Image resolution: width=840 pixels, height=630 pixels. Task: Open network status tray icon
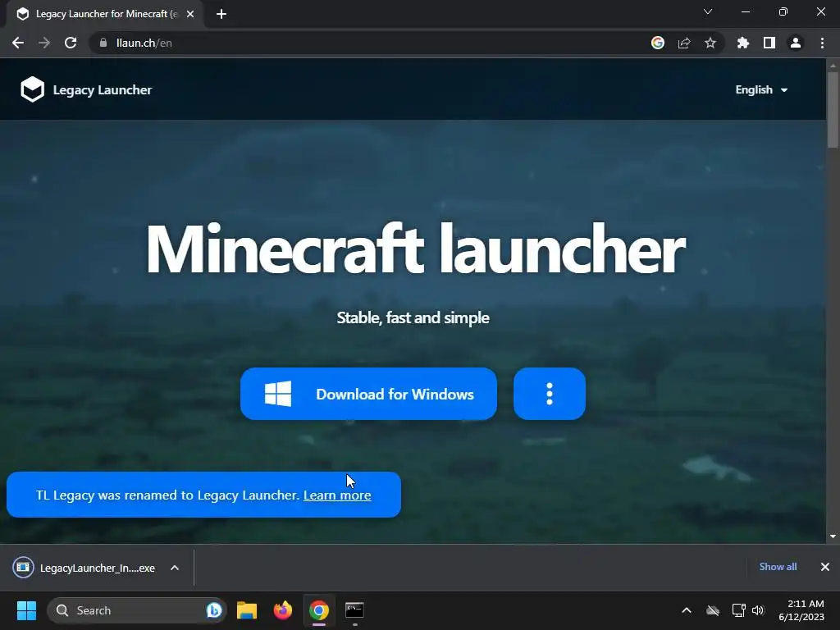point(739,610)
